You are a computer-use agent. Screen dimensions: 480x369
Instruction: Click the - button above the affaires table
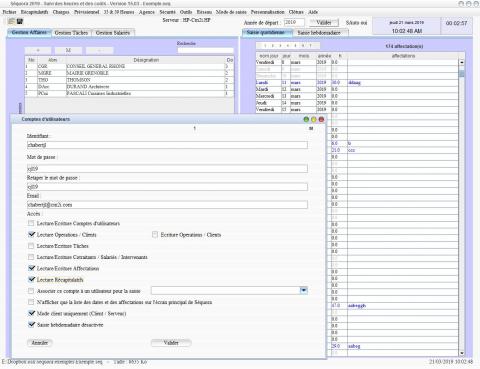(99, 50)
